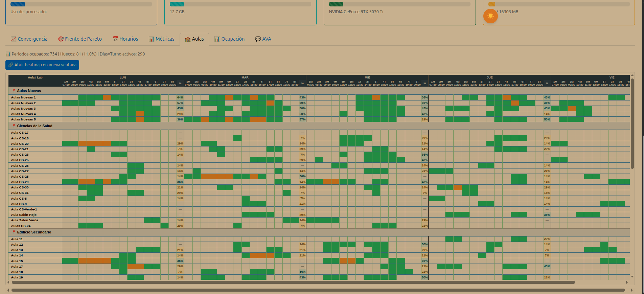The width and height of the screenshot is (644, 294).
Task: Select the Aulas tab
Action: (194, 39)
